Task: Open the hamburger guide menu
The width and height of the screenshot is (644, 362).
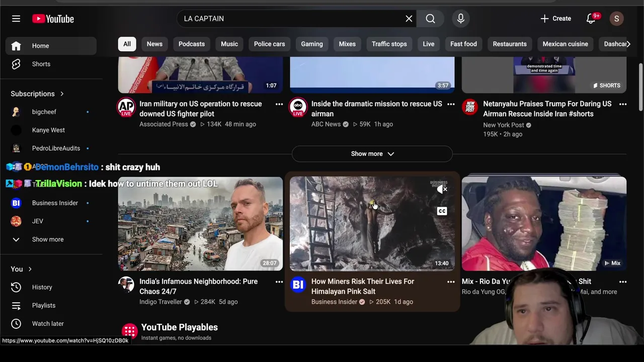Action: (16, 19)
